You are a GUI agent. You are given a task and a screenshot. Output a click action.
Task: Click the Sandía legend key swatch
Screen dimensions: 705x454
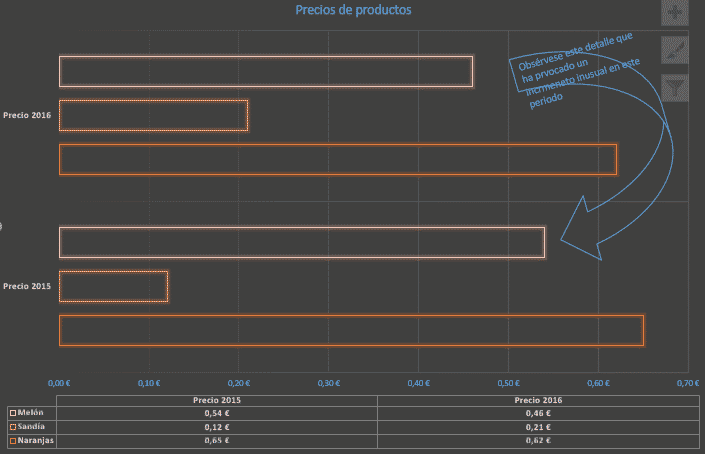click(x=13, y=427)
